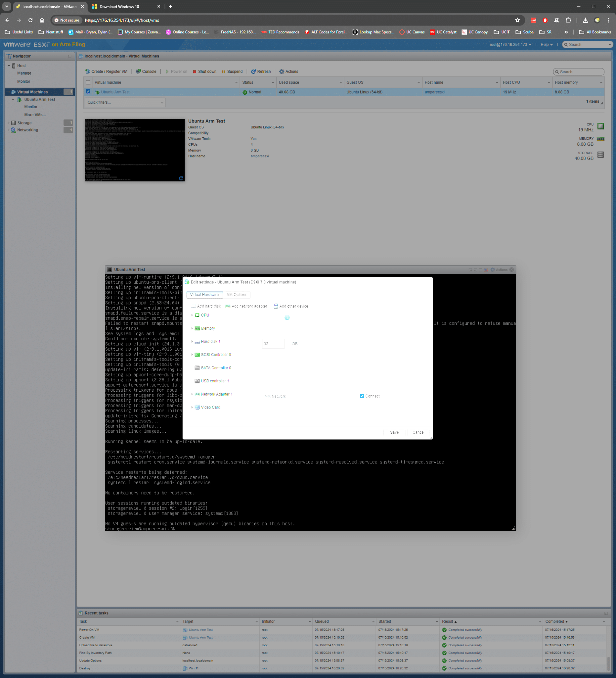Screen dimensions: 616x678
Task: Expand the Memory settings row
Action: 192,328
